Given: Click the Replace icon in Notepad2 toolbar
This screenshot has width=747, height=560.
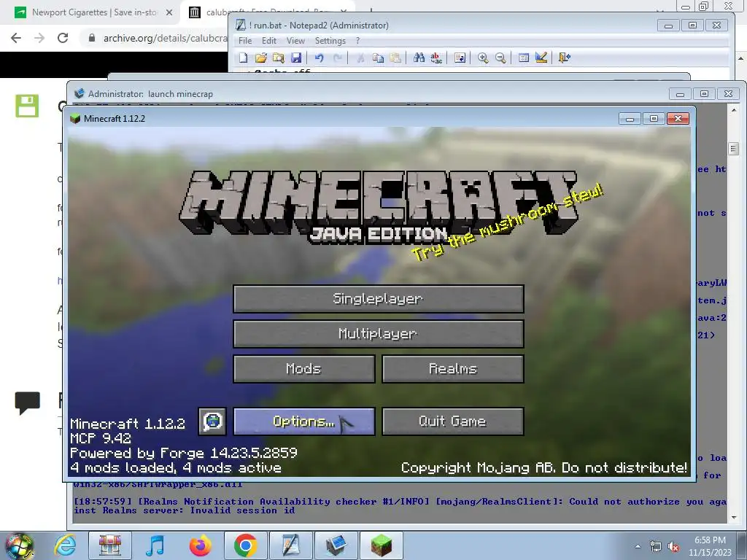Looking at the screenshot, I should (436, 58).
